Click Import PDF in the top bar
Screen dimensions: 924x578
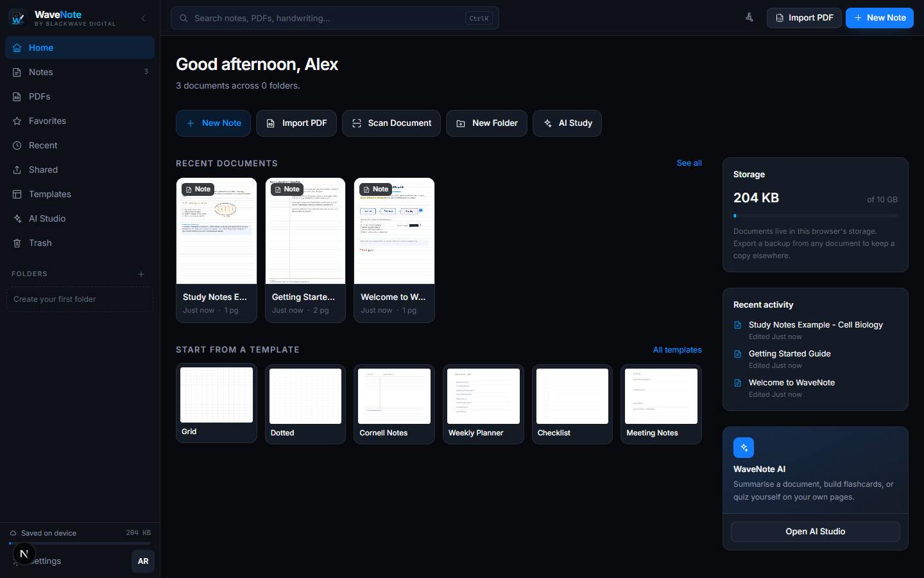804,17
